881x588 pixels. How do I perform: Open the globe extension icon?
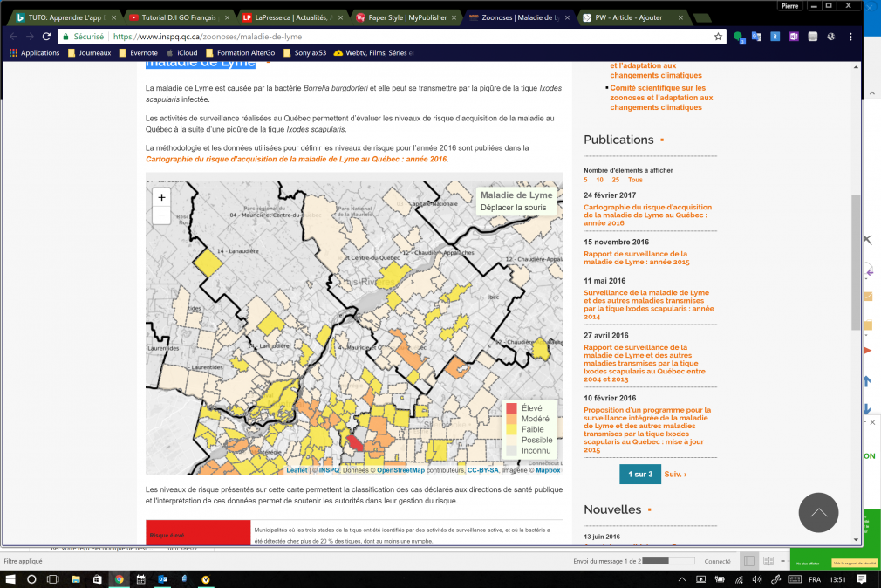click(831, 37)
